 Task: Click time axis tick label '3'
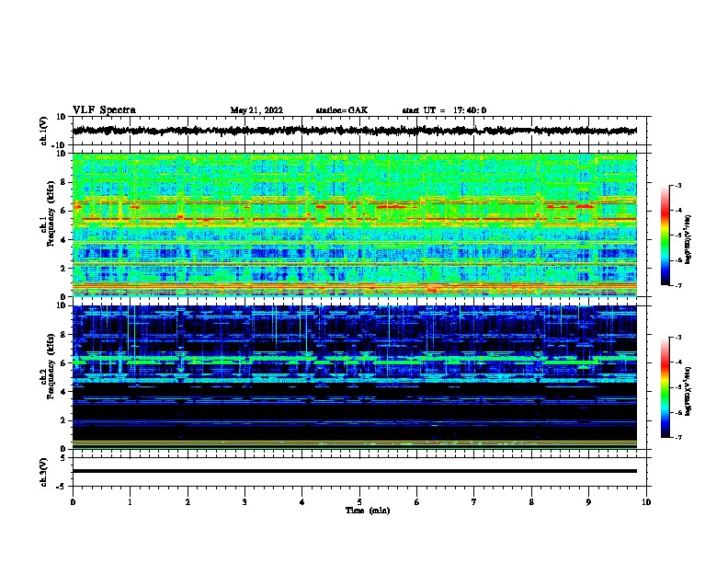[x=245, y=502]
